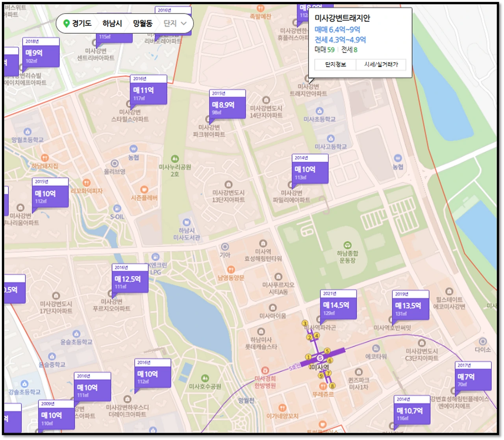Image resolution: width=504 pixels, height=440 pixels.
Task: Click the 하남종합운동장 stadium icon
Action: pyautogui.click(x=347, y=245)
